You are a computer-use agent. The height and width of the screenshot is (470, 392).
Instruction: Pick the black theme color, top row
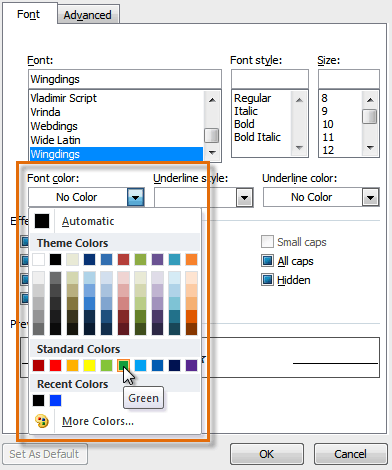(x=56, y=259)
